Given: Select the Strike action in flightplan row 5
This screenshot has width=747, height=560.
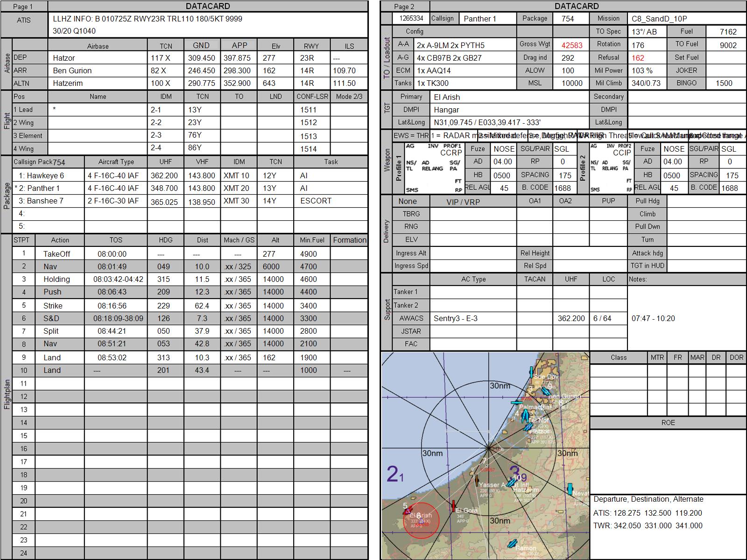Looking at the screenshot, I should (53, 306).
